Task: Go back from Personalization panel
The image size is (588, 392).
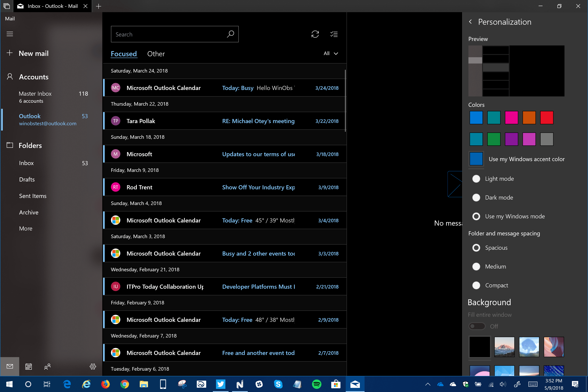Action: click(x=470, y=22)
